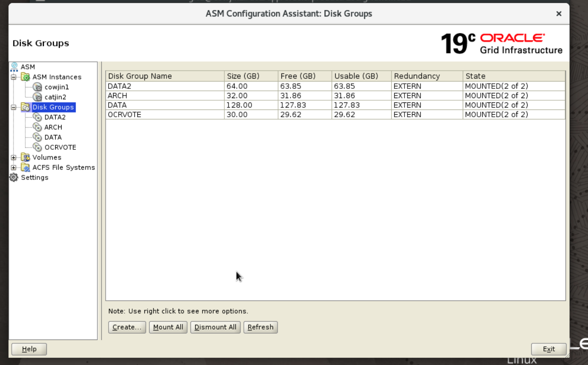Viewport: 588px width, 365px height.
Task: Select DATA label in tree
Action: (53, 137)
